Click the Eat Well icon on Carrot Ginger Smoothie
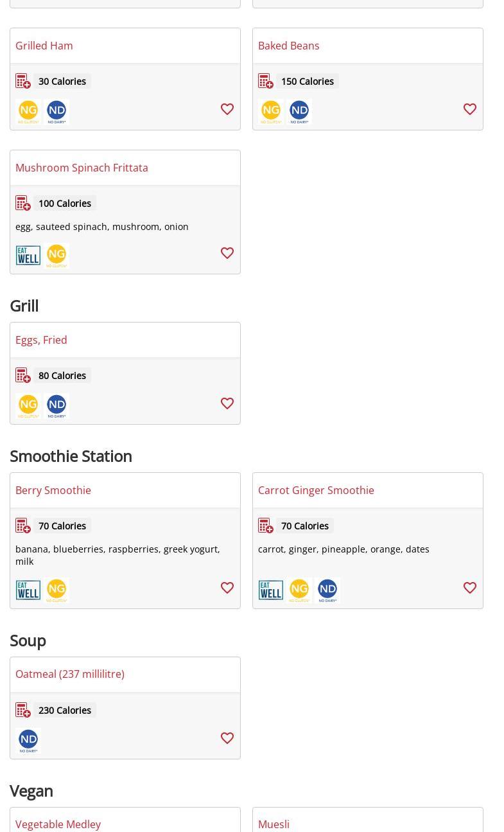The height and width of the screenshot is (832, 504). click(271, 590)
